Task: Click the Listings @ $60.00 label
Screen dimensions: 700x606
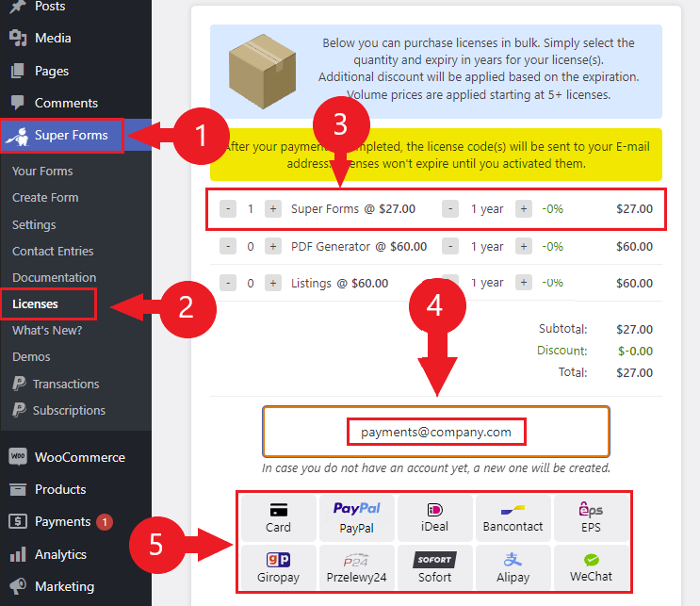Action: coord(340,283)
